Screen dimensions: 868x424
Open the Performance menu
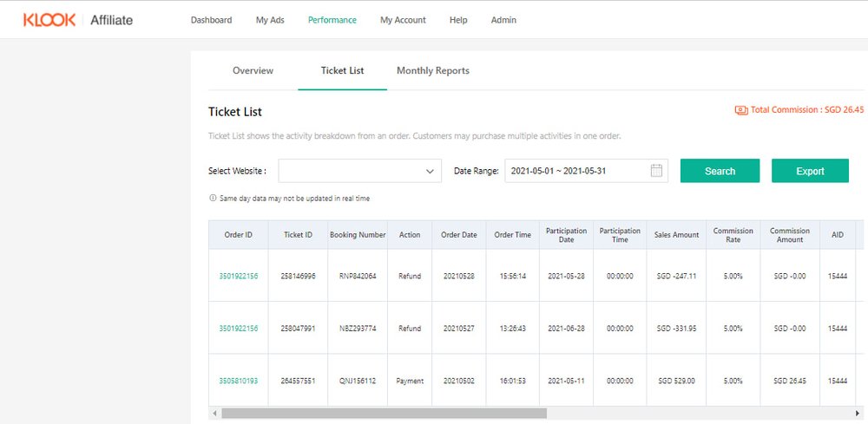(x=332, y=20)
